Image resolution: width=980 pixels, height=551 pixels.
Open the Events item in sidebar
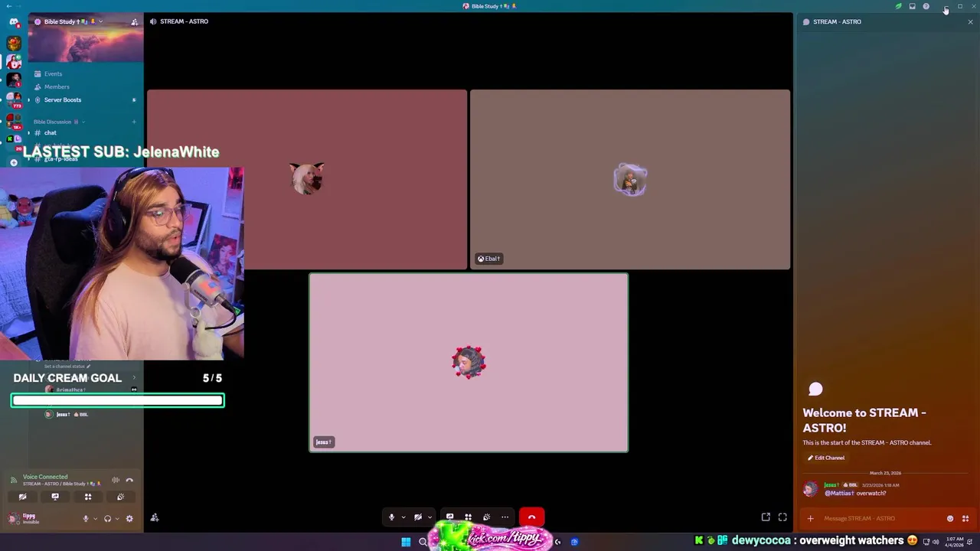tap(53, 73)
